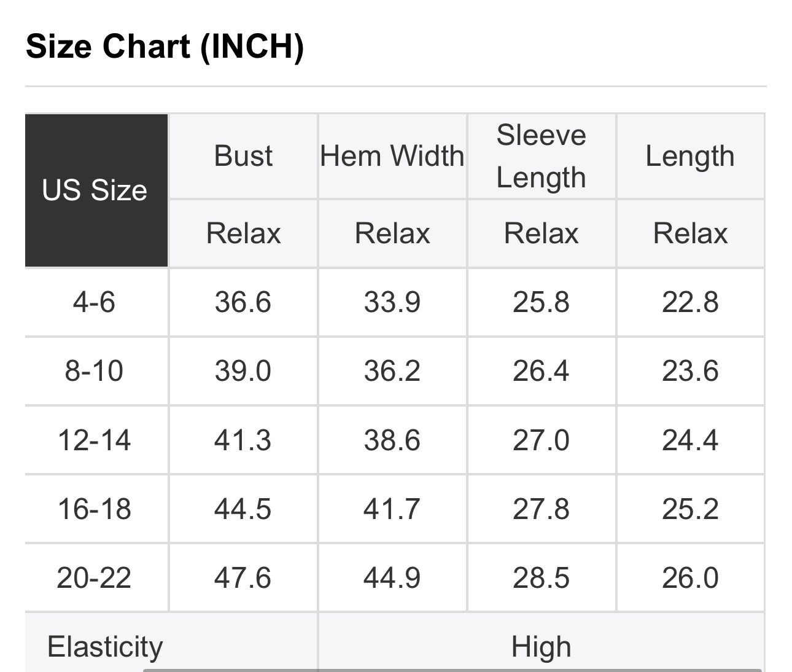The width and height of the screenshot is (792, 672).
Task: Click the Sleeve Length column header
Action: tap(541, 156)
